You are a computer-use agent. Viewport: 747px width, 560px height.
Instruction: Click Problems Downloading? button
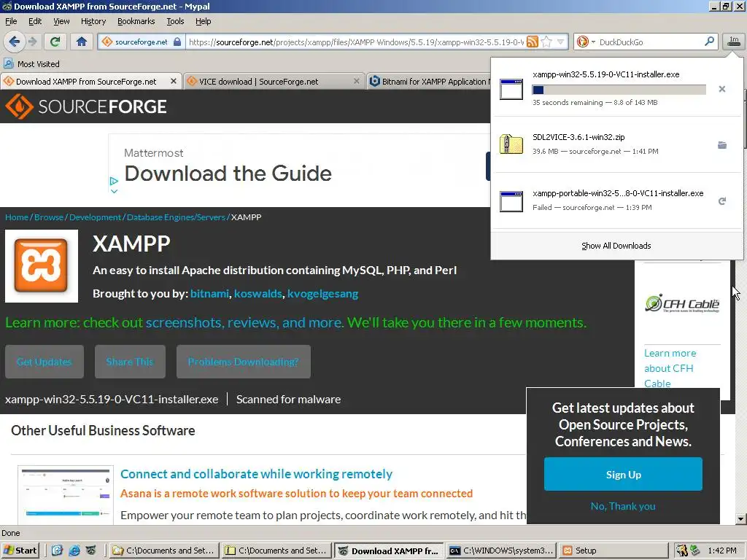coord(244,362)
